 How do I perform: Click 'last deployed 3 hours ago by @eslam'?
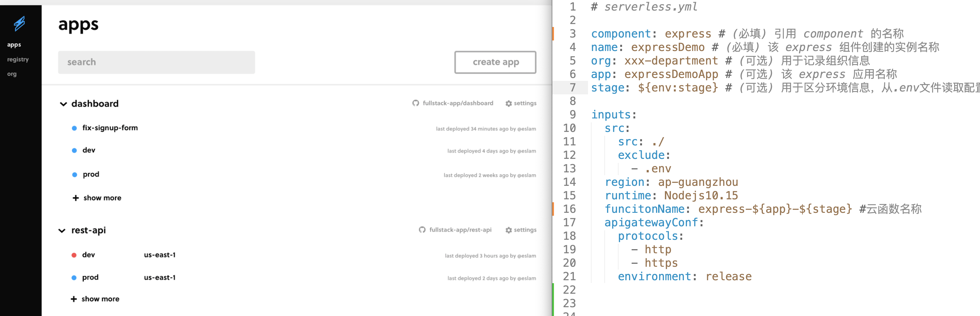click(490, 256)
